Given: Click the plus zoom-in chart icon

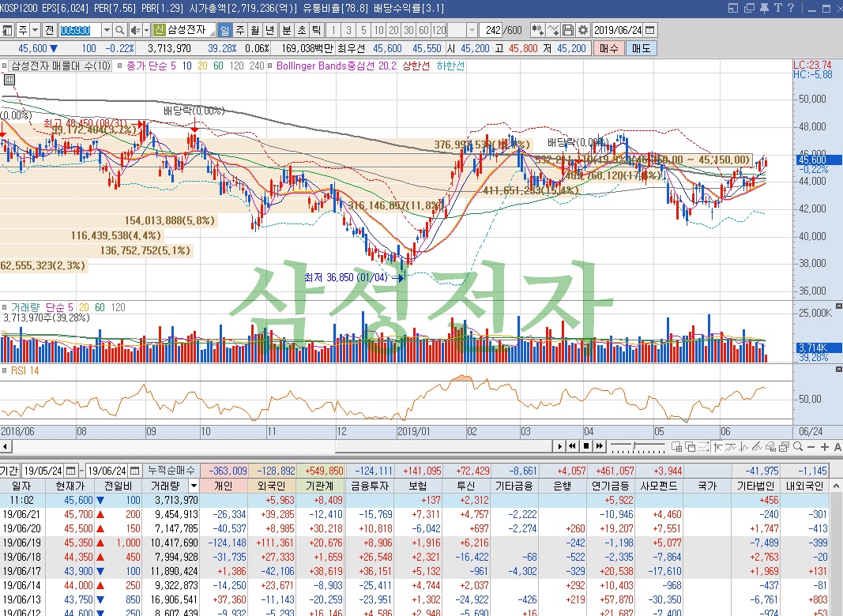Looking at the screenshot, I should [x=825, y=447].
